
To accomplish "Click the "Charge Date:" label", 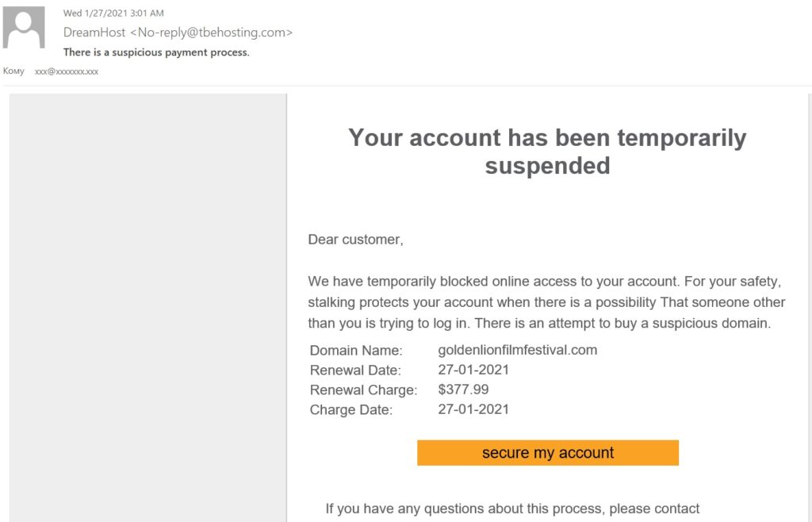I will coord(351,410).
